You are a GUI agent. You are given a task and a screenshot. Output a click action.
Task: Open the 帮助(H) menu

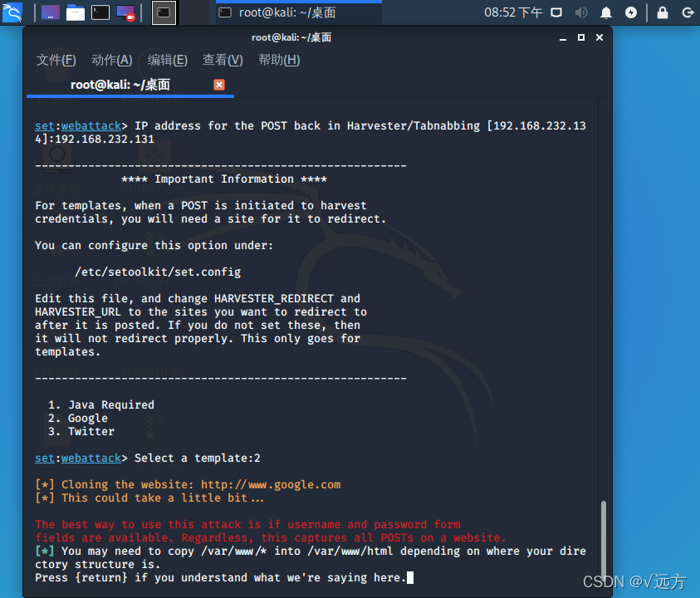(279, 60)
